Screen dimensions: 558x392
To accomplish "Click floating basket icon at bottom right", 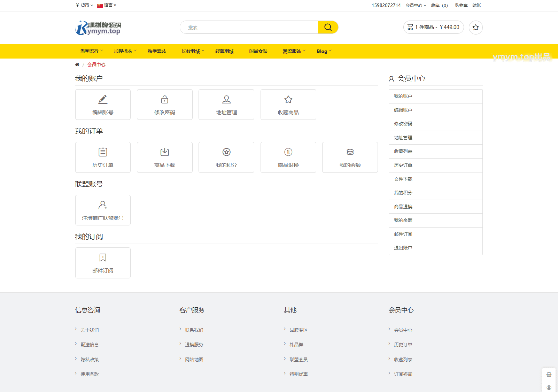I will click(x=549, y=375).
